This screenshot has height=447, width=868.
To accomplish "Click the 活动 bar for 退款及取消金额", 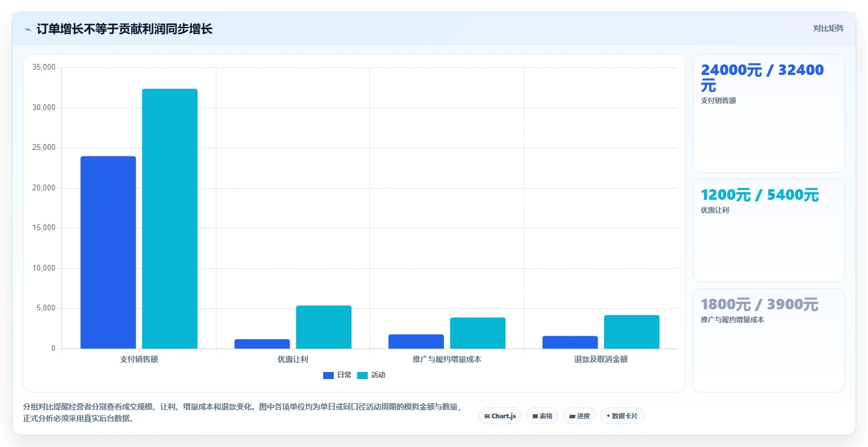I will pyautogui.click(x=632, y=332).
